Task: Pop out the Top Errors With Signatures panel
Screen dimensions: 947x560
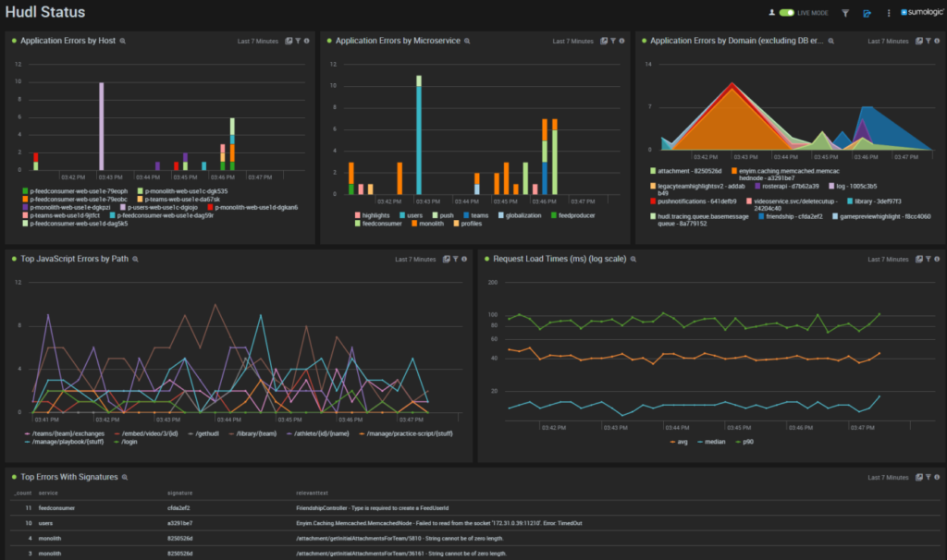Action: pos(919,478)
